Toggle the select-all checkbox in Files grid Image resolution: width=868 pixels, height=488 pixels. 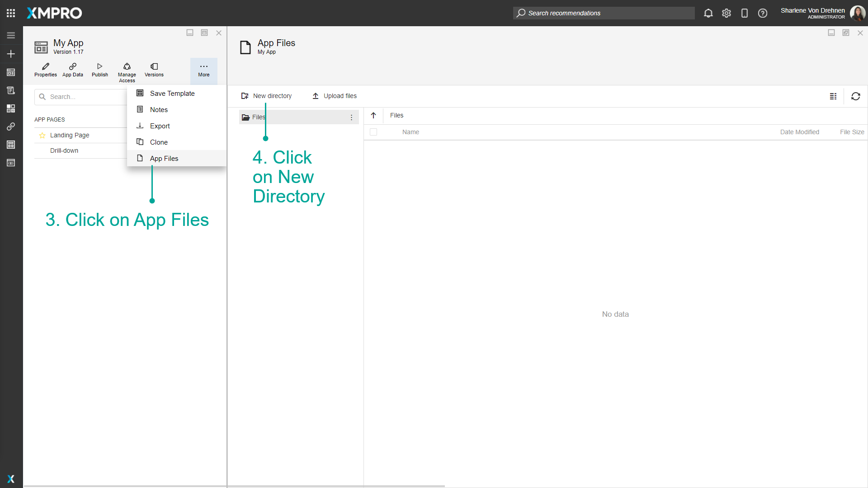tap(374, 132)
